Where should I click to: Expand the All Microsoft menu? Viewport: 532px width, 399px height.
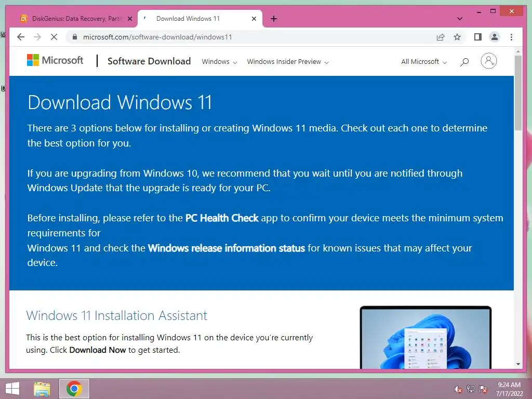(x=424, y=62)
